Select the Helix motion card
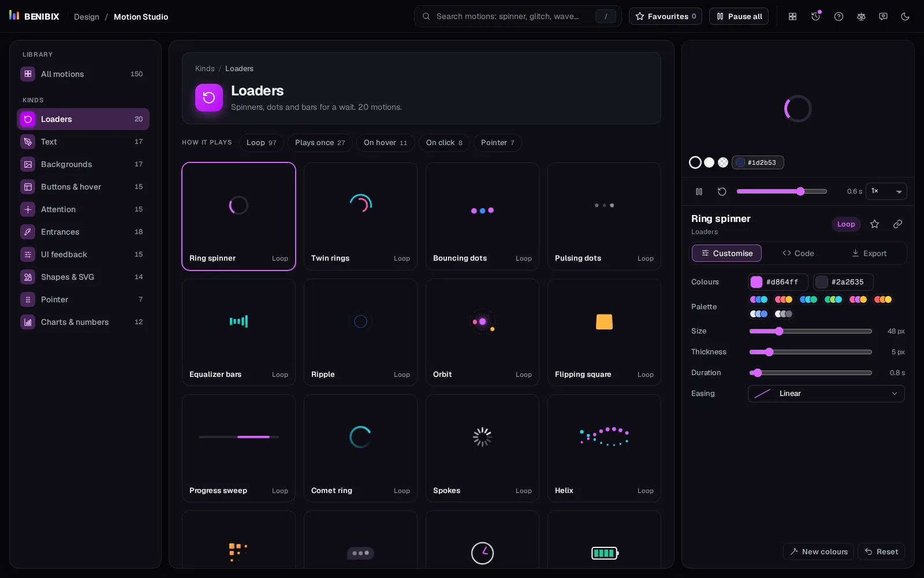Image resolution: width=924 pixels, height=578 pixels. click(x=604, y=448)
